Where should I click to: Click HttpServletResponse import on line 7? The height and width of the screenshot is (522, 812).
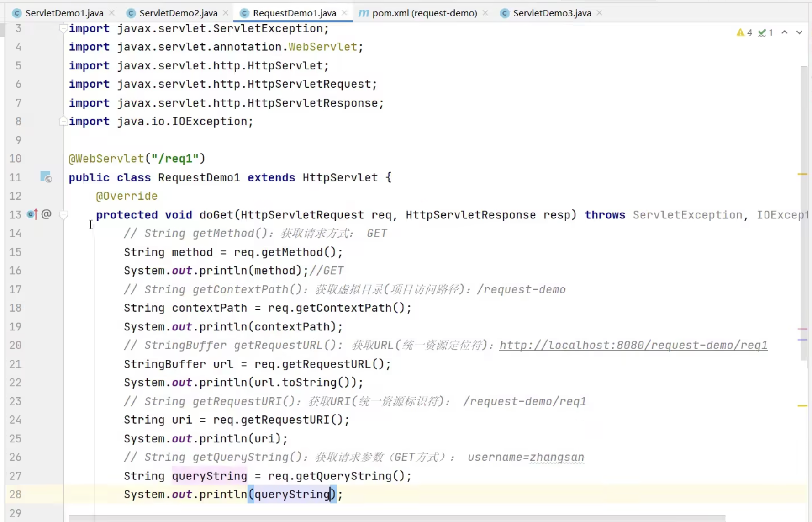pyautogui.click(x=312, y=103)
